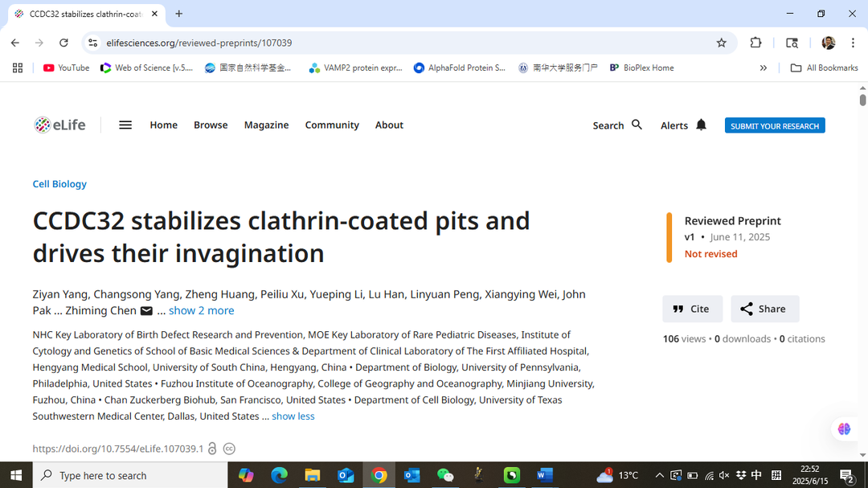This screenshot has width=868, height=488.
Task: Click the address bar URL
Action: click(x=199, y=43)
